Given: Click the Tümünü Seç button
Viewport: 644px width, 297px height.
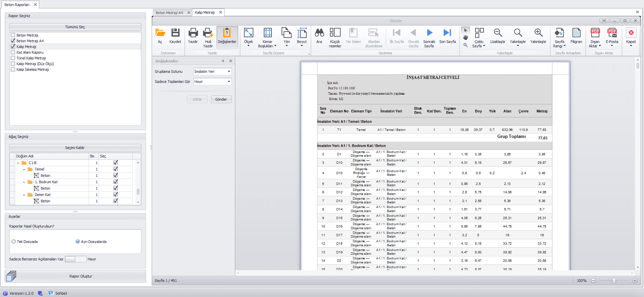Looking at the screenshot, I should [x=75, y=27].
